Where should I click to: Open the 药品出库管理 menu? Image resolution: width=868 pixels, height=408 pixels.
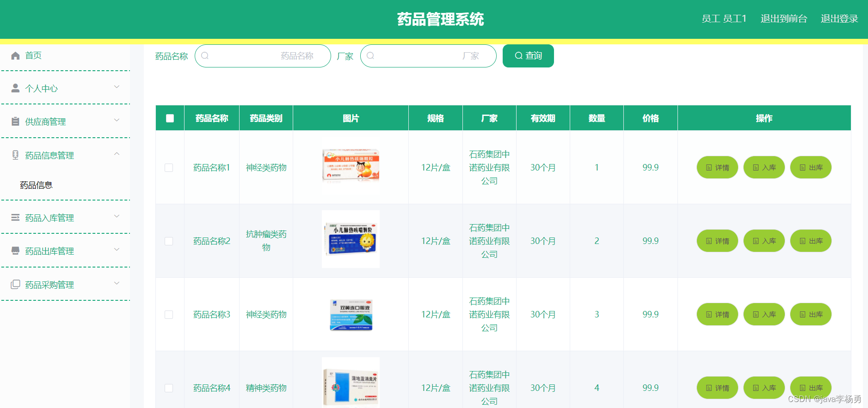pyautogui.click(x=65, y=250)
